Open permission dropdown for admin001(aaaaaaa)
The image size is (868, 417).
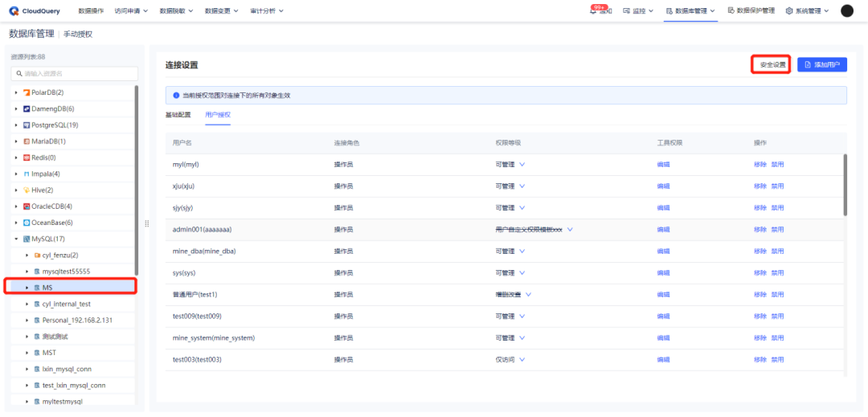570,230
